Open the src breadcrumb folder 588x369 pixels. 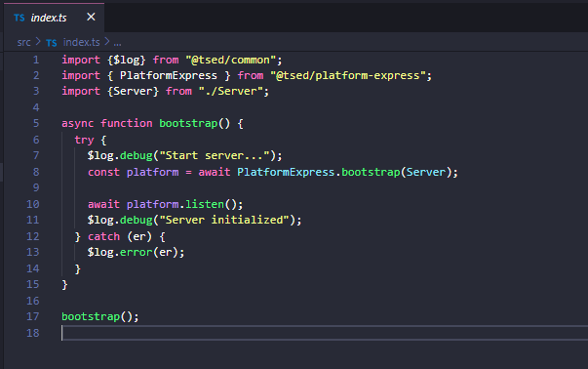(23, 42)
